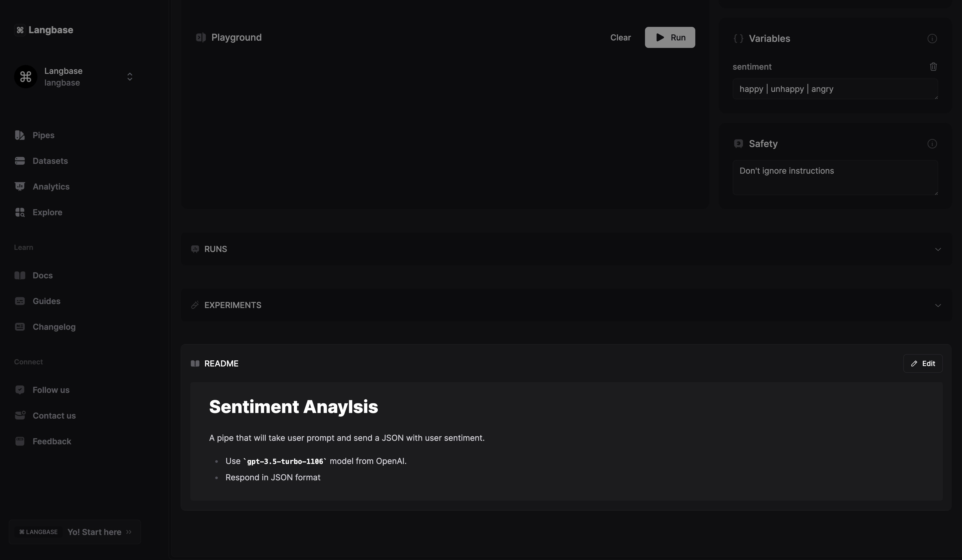This screenshot has width=962, height=560.
Task: Run the playground pipe
Action: [670, 37]
